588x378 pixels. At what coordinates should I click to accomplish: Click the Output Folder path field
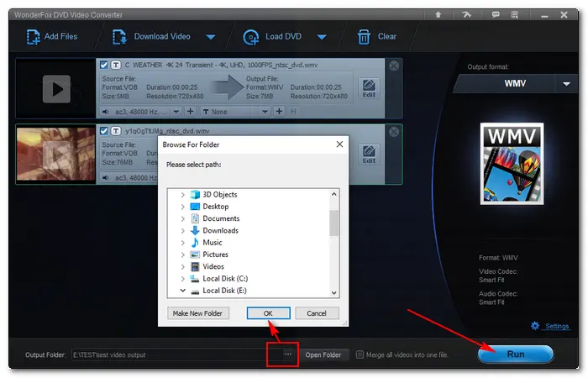(x=177, y=354)
